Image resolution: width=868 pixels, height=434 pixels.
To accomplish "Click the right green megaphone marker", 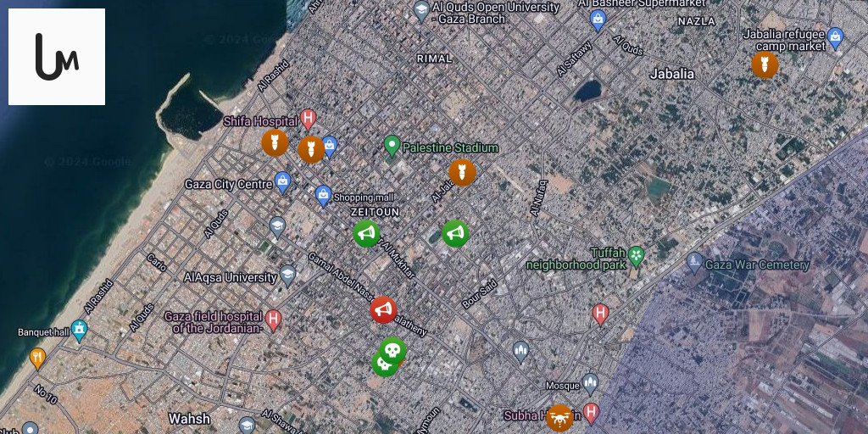I will [x=455, y=233].
